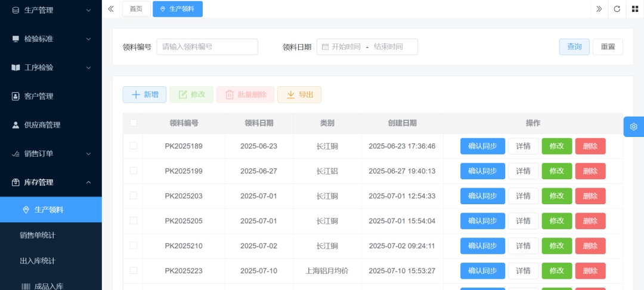Select the checkbox for row PK2025205
644x290 pixels.
tap(133, 221)
